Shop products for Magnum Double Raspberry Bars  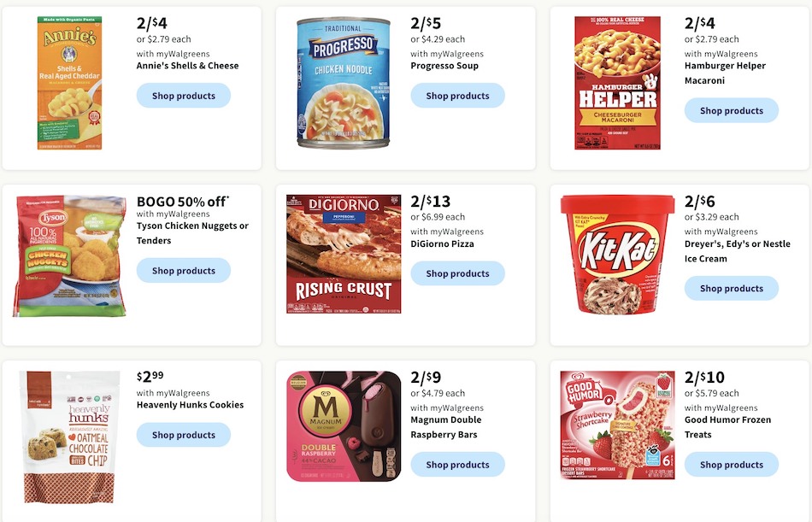click(457, 465)
